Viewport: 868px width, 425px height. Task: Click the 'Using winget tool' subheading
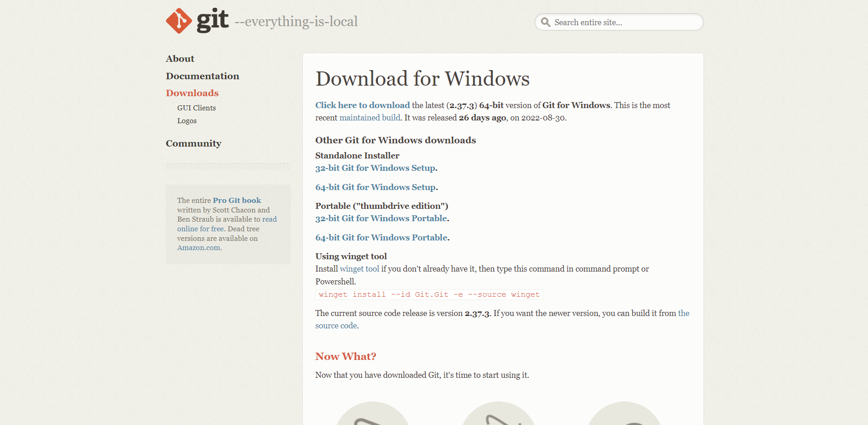coord(351,256)
